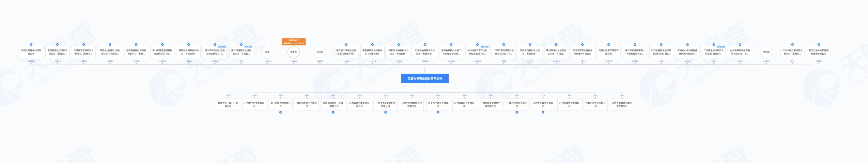Click 0.82% share under 广东广祺伍号 node
Image resolution: width=868 pixels, height=163 pixels.
(x=504, y=61)
